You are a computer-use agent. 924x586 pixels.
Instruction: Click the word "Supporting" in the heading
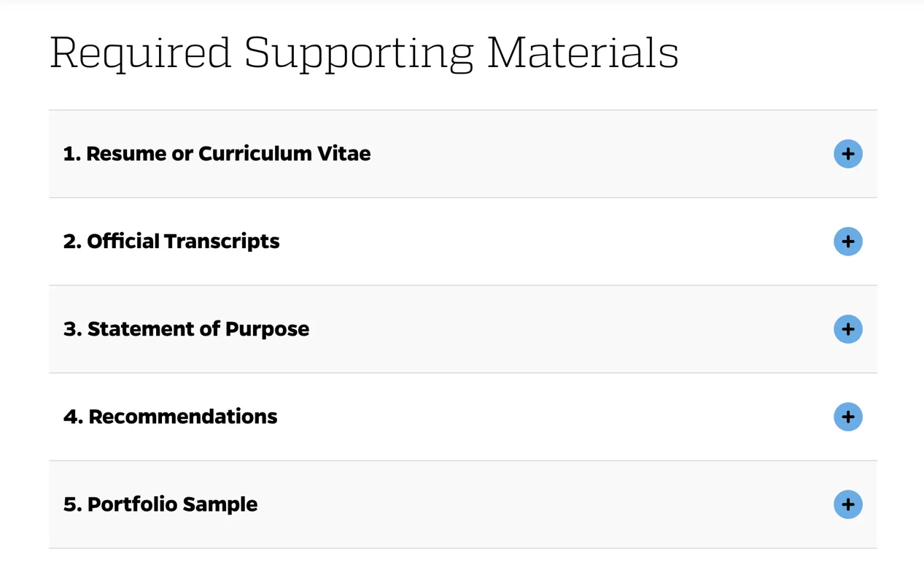(359, 53)
